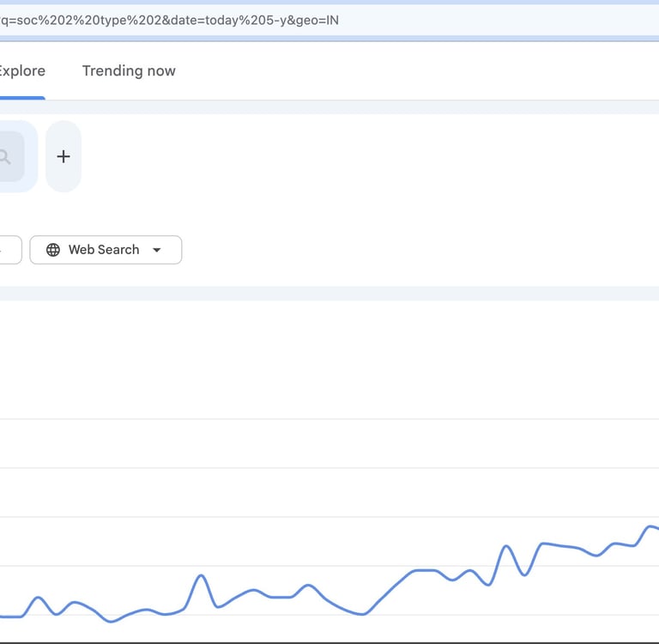Expand the Web Search dropdown arrow
659x644 pixels.
tap(156, 250)
